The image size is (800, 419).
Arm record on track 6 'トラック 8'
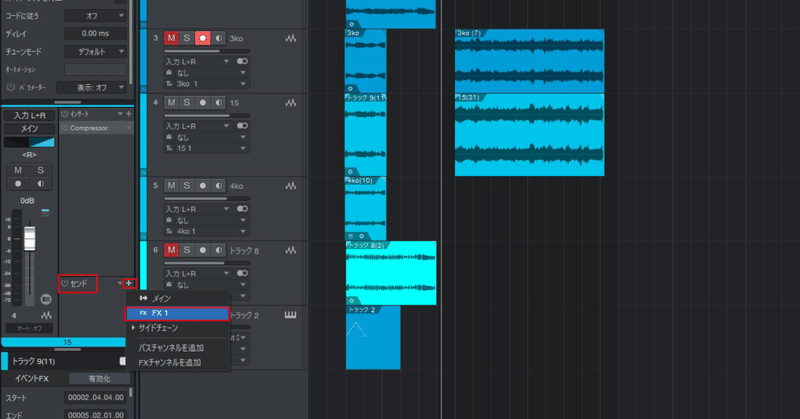tap(203, 250)
